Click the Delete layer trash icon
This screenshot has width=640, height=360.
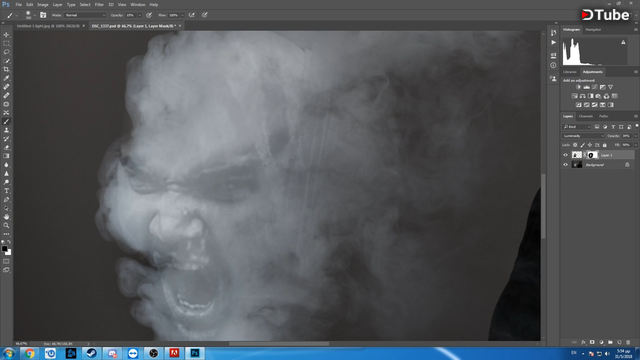(x=628, y=342)
